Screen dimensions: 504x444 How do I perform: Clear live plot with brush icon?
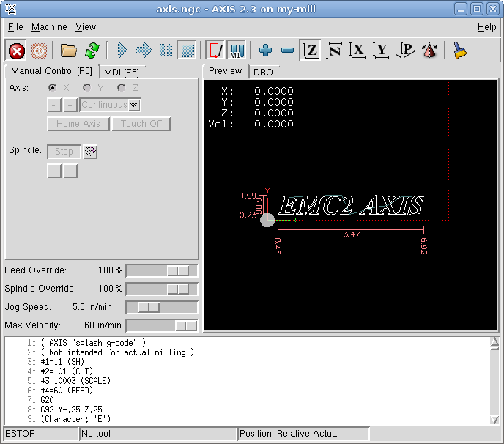click(461, 51)
